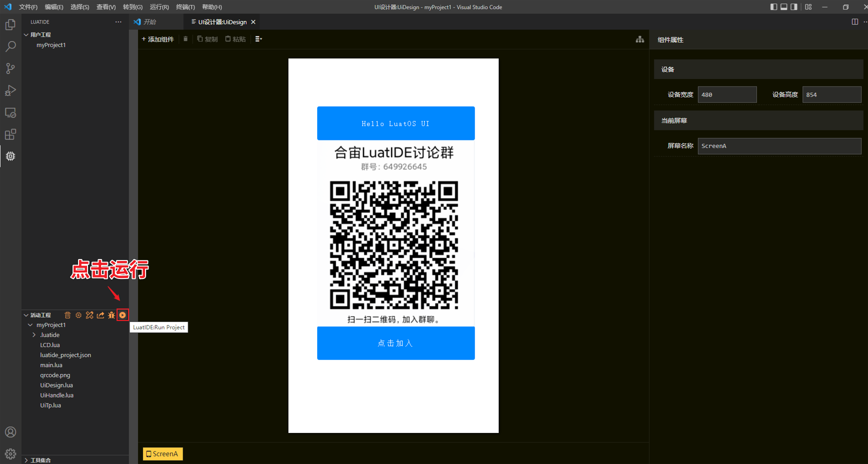The image size is (868, 464).
Task: Open the LuatIDE chip icon in activity bar
Action: 11,156
